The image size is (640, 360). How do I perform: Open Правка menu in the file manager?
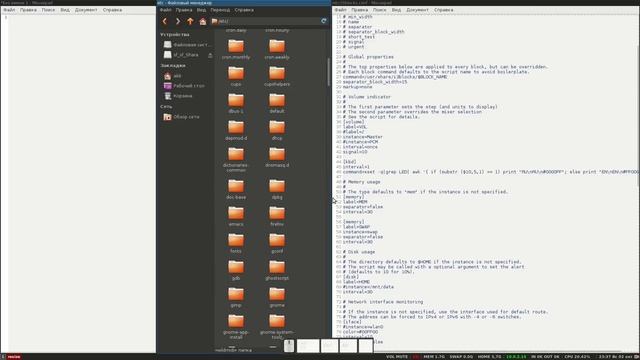point(184,10)
